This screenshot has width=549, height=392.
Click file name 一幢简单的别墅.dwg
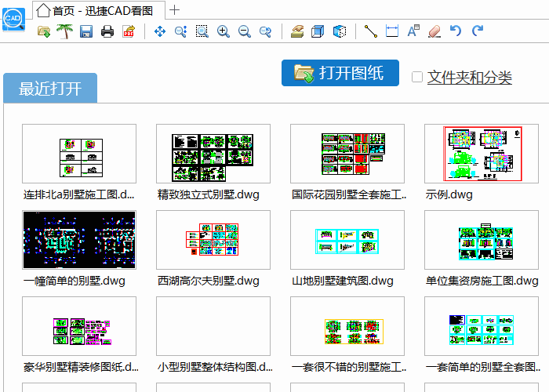pos(75,281)
